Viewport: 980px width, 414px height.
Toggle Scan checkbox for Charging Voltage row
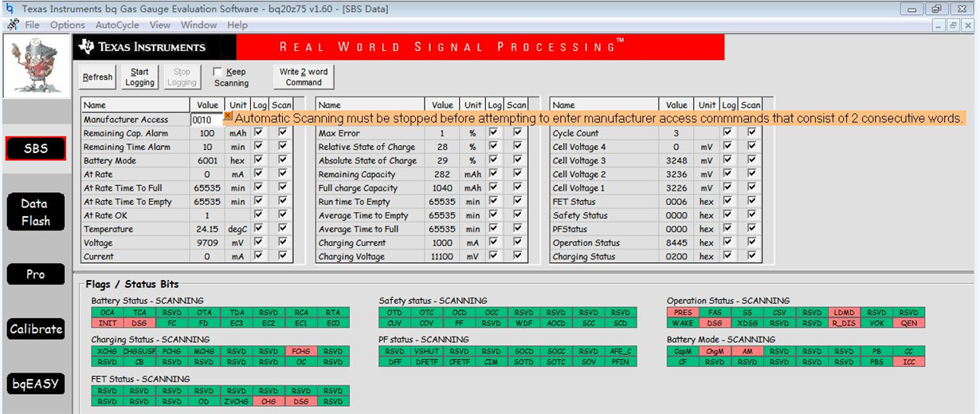pyautogui.click(x=518, y=257)
